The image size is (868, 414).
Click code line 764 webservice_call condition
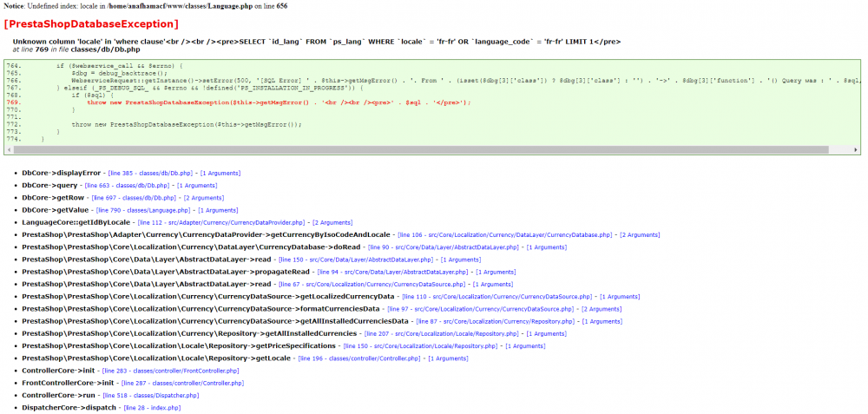click(120, 66)
